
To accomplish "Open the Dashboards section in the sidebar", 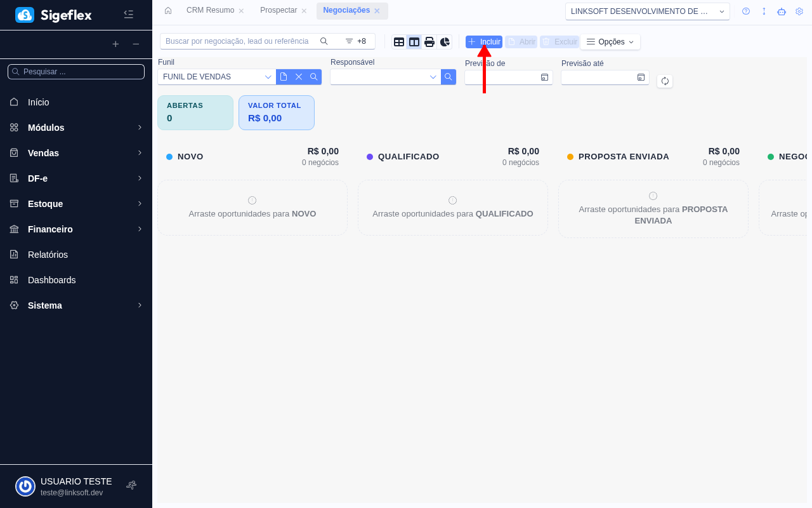I will pos(52,280).
